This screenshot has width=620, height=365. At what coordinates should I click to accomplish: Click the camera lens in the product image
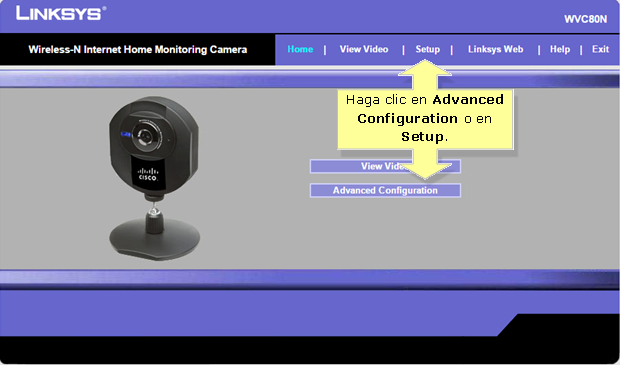(145, 136)
